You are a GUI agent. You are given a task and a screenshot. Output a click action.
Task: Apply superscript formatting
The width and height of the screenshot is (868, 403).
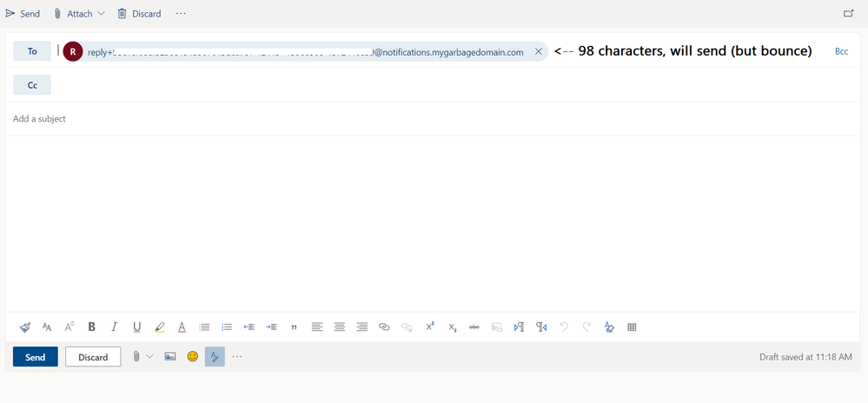pos(430,327)
